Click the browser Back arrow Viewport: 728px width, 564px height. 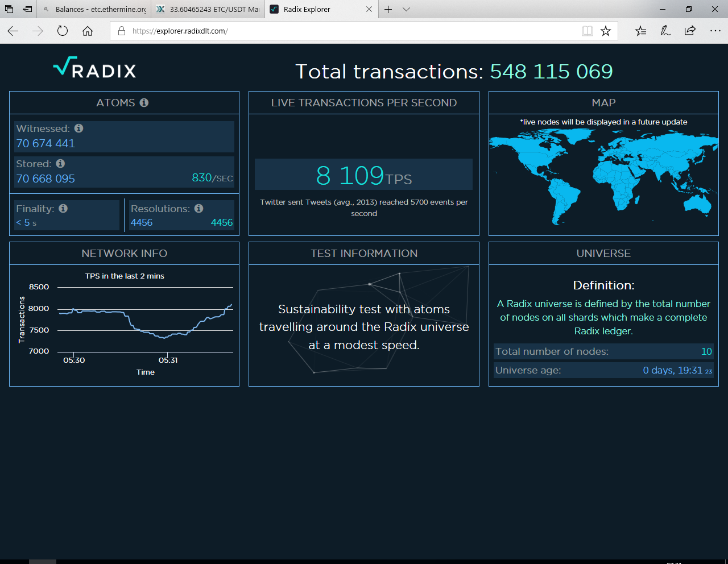point(13,31)
